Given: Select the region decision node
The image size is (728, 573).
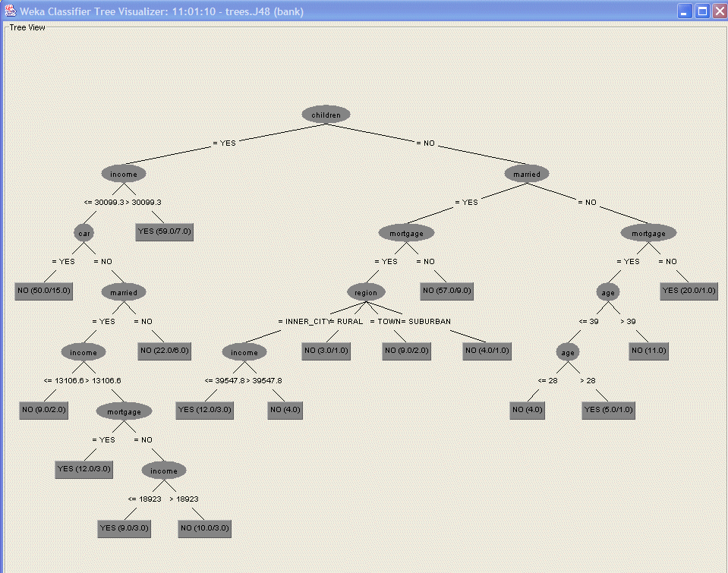Looking at the screenshot, I should click(367, 291).
